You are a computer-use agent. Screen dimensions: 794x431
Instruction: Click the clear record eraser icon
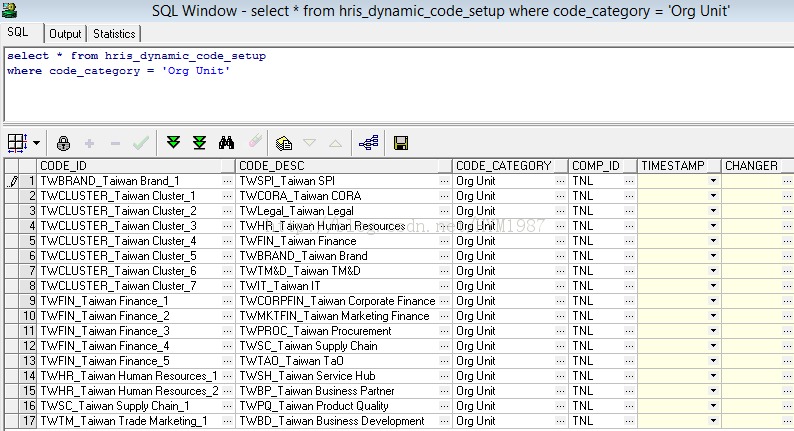point(255,141)
